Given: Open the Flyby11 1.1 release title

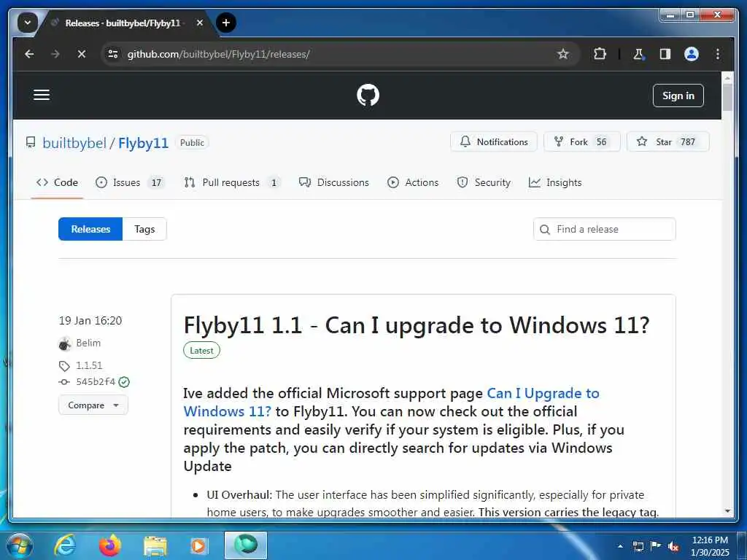Looking at the screenshot, I should [417, 325].
